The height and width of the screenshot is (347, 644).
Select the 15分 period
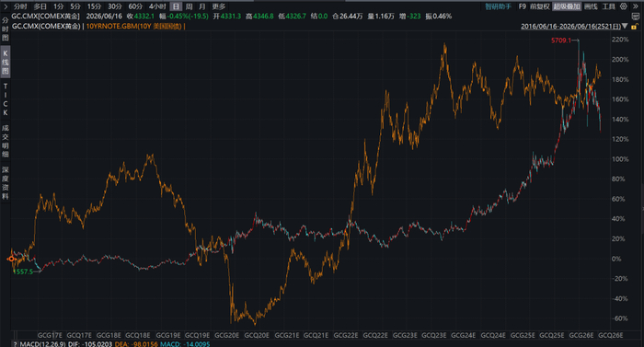[94, 6]
